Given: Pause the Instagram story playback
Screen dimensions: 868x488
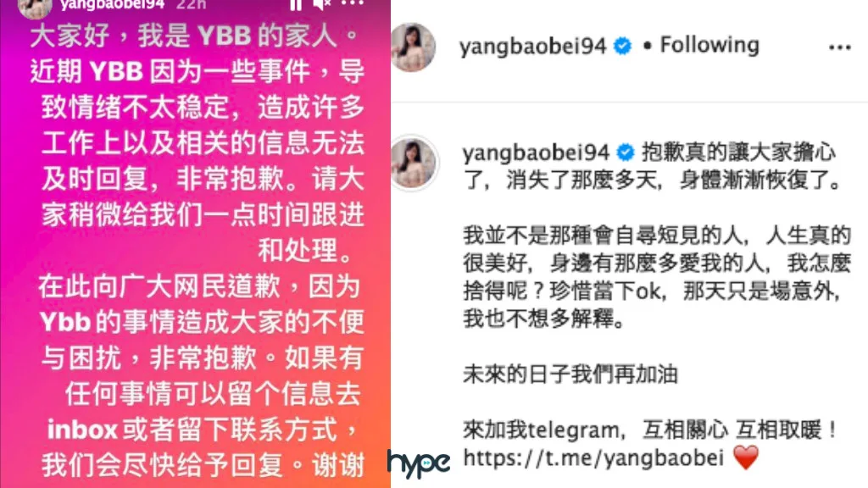Looking at the screenshot, I should pos(296,4).
